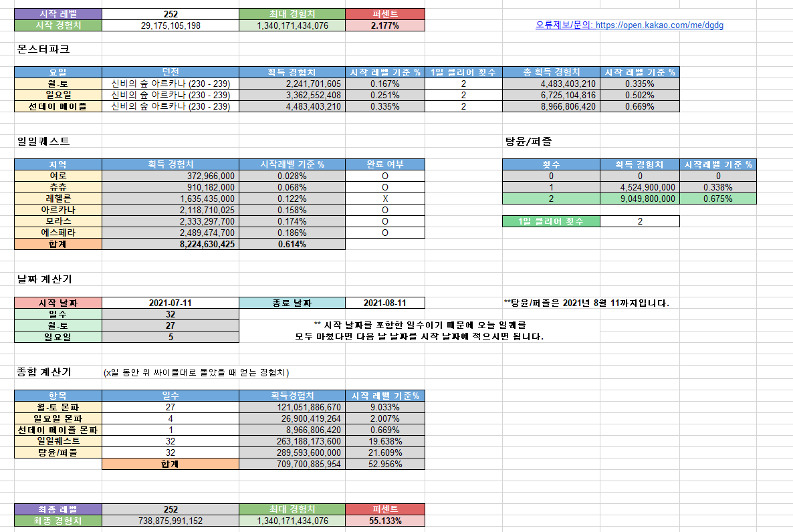Image resolution: width=793 pixels, height=532 pixels.
Task: Click 선데이 메이플 1일 클리어 횟수 cell
Action: (x=463, y=106)
